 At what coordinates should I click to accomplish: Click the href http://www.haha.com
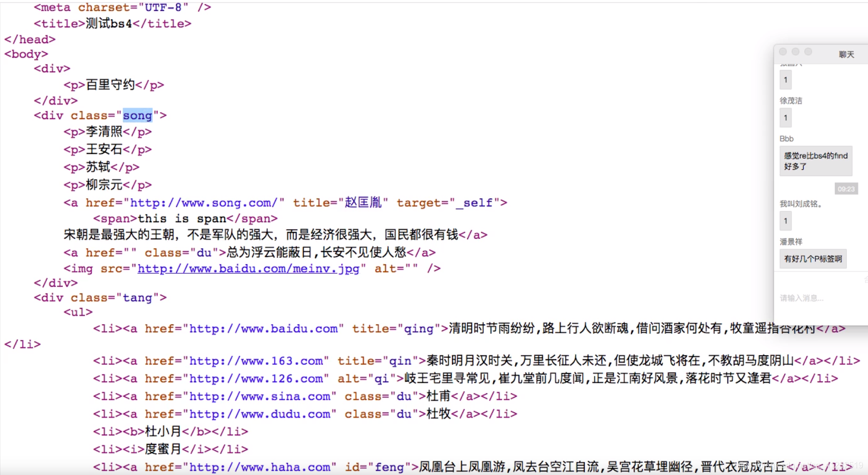click(x=259, y=468)
